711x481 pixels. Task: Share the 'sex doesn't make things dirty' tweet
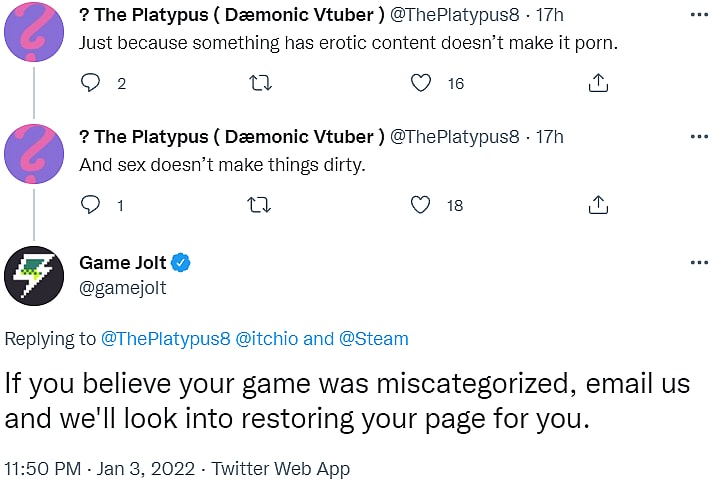click(598, 205)
